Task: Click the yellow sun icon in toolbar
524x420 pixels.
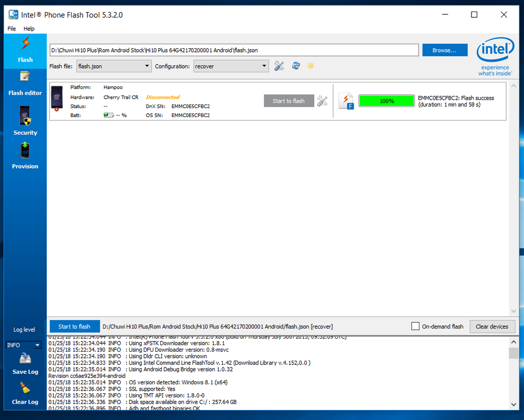Action: click(x=311, y=66)
